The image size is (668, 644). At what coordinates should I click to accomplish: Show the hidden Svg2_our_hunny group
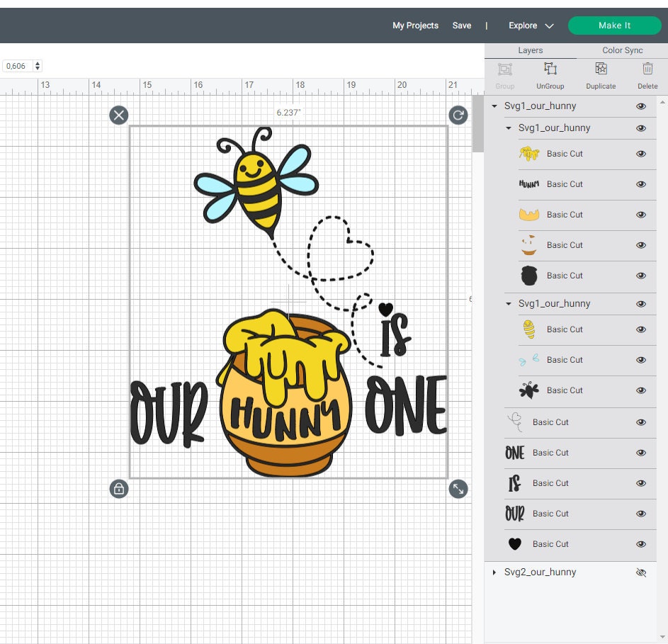(x=641, y=572)
